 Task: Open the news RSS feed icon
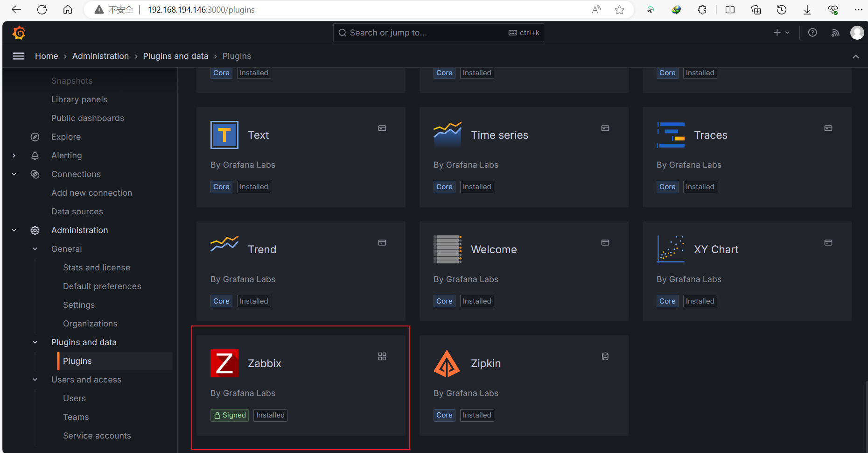point(835,33)
